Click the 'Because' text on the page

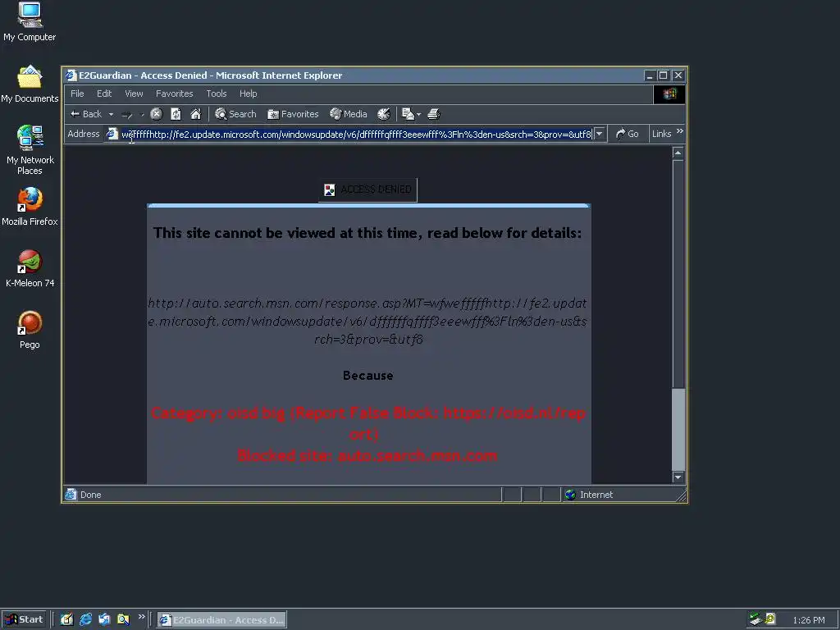[x=368, y=376]
